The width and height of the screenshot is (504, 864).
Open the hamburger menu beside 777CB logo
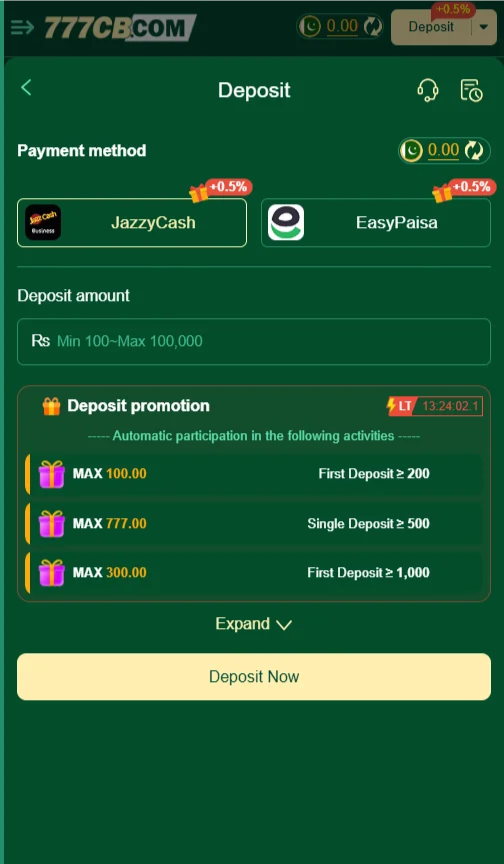(x=23, y=27)
